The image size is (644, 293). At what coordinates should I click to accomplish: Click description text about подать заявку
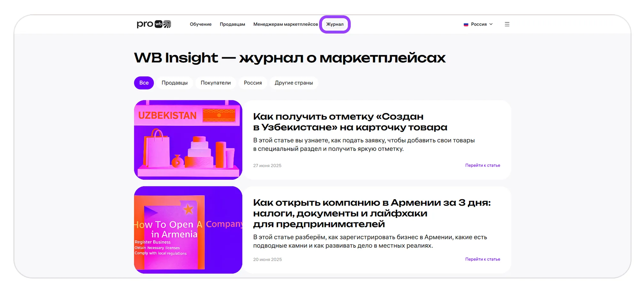364,145
